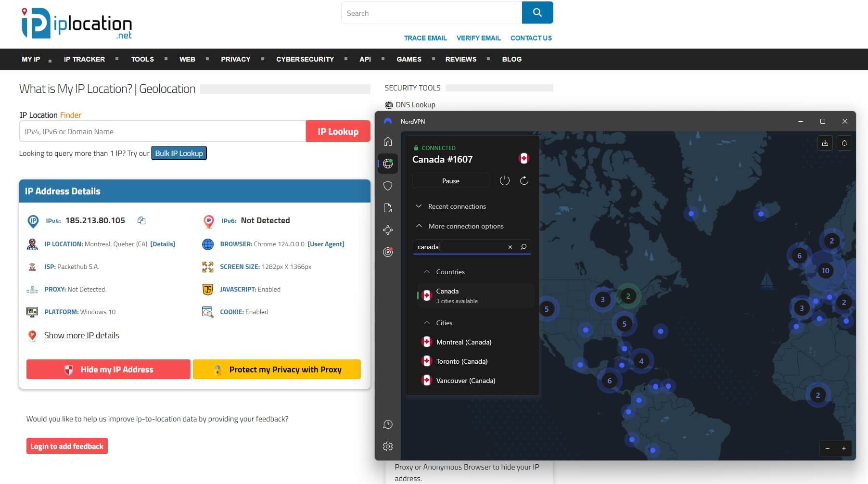Click the iplocation.net logo
This screenshot has width=868, height=484.
point(77,23)
